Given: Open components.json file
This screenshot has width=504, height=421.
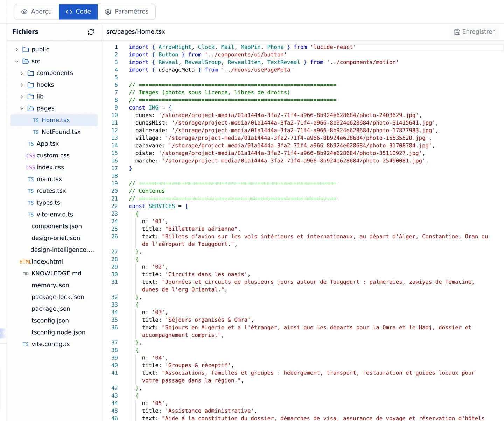Looking at the screenshot, I should coord(54,226).
